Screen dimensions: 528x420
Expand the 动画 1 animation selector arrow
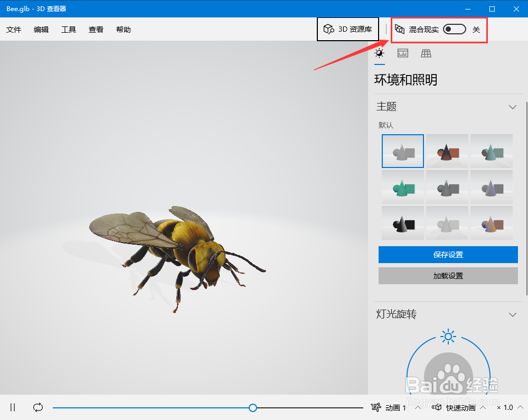click(418, 407)
